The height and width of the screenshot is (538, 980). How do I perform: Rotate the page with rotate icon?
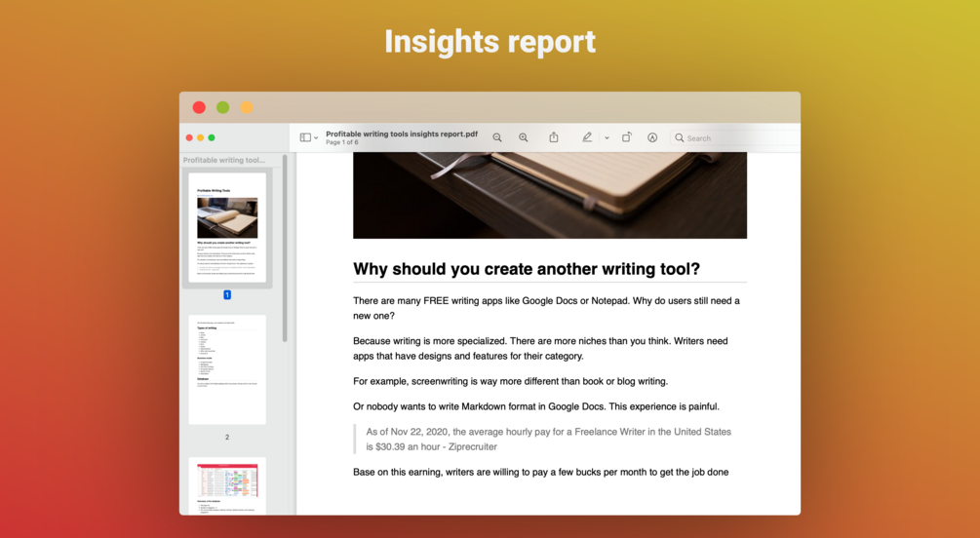tap(626, 137)
